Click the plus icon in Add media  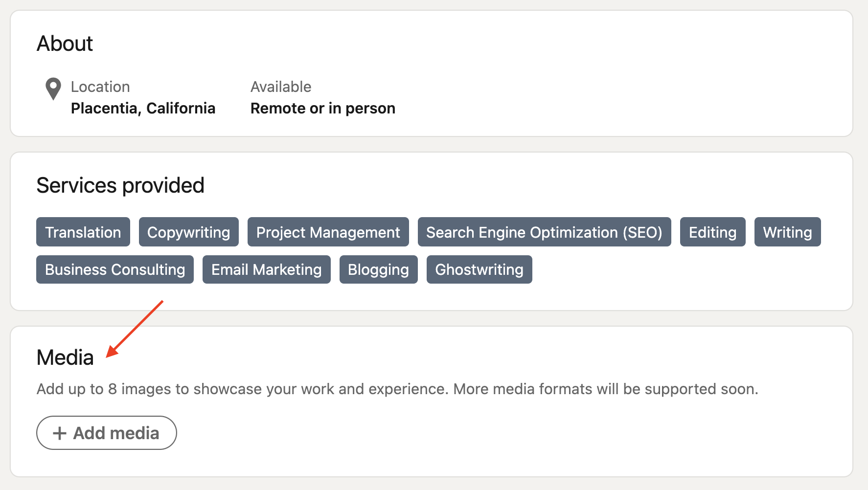click(60, 433)
